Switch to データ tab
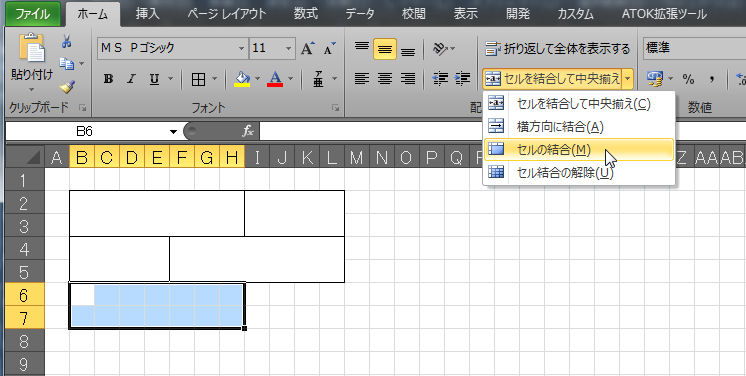The width and height of the screenshot is (746, 376). pos(360,14)
